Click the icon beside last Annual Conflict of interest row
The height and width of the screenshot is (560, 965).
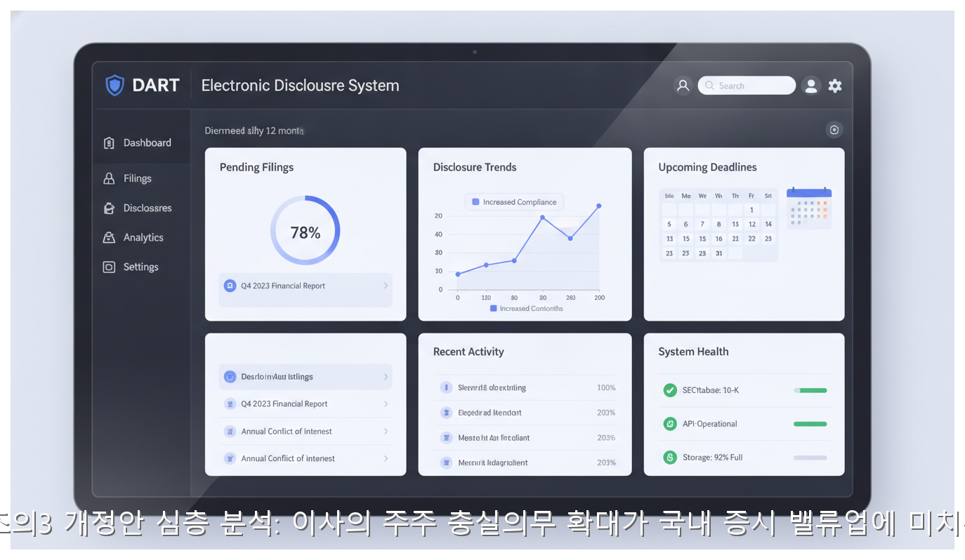[230, 458]
